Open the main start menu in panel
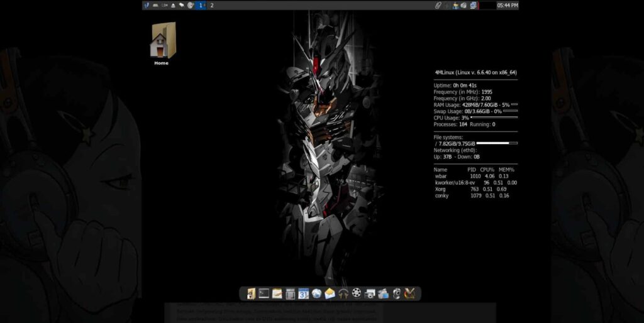 point(147,5)
